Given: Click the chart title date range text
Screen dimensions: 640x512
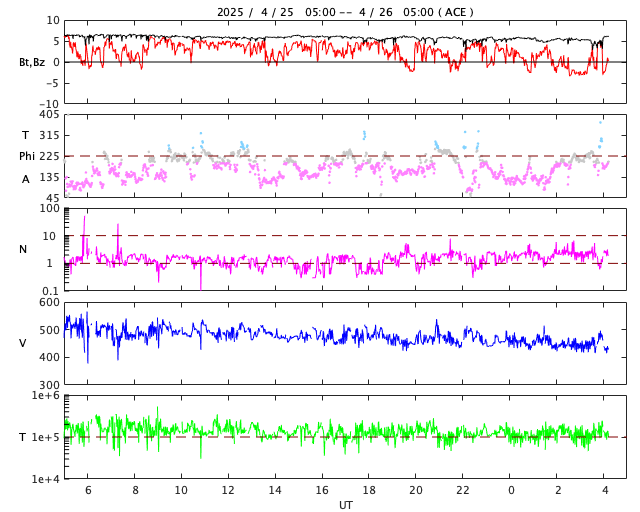Looking at the screenshot, I should click(345, 12).
